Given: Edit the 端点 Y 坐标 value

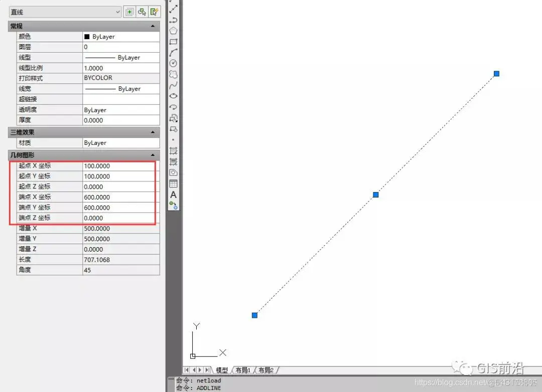Looking at the screenshot, I should click(x=121, y=208).
